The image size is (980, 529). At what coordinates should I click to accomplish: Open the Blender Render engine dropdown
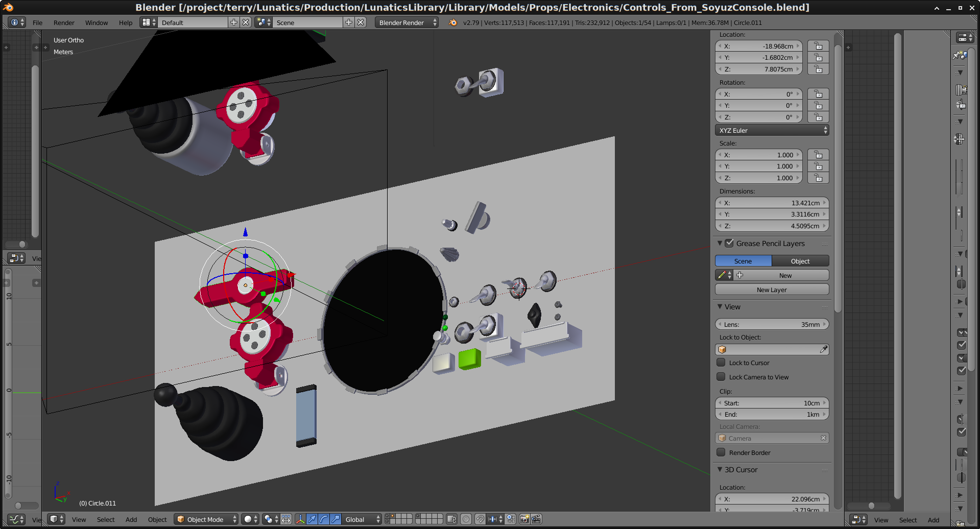coord(407,22)
